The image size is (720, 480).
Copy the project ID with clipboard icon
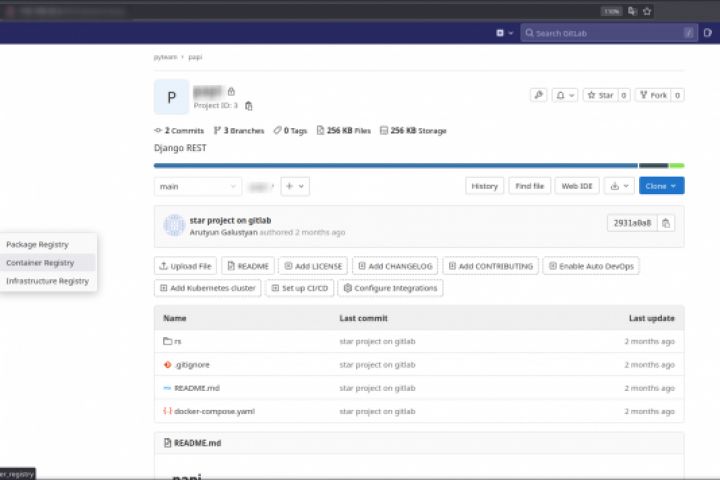pos(248,106)
